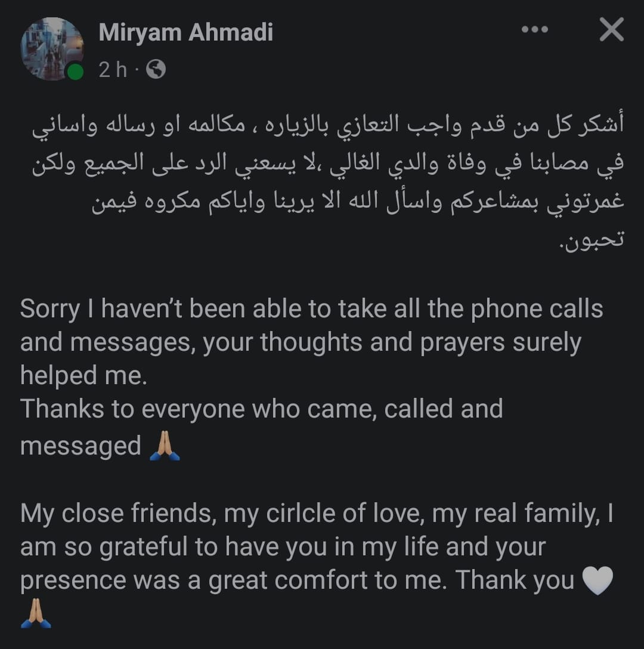Open the Miryam Ahmadi profile name
644x649 pixels.
185,32
